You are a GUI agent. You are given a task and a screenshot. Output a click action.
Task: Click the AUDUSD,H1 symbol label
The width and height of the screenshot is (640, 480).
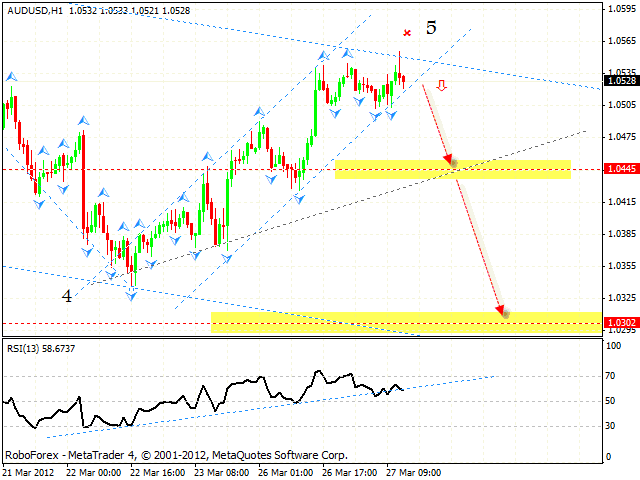pos(35,11)
